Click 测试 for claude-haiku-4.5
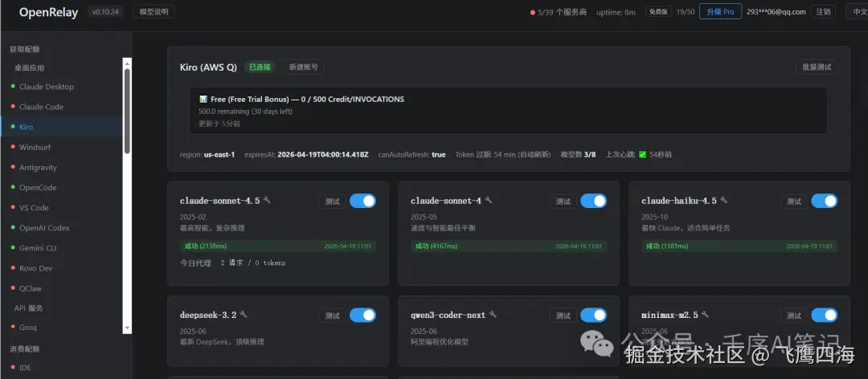Screen dimensions: 868x379 tap(794, 202)
